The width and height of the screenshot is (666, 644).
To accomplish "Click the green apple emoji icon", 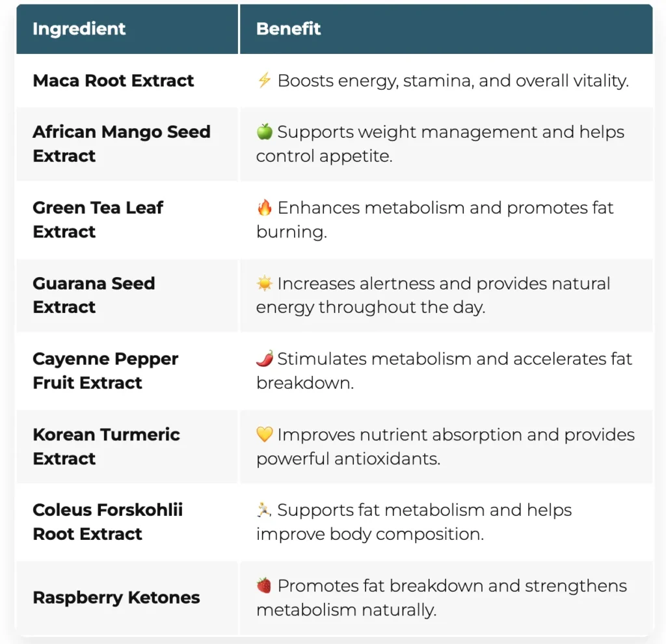I will point(264,132).
